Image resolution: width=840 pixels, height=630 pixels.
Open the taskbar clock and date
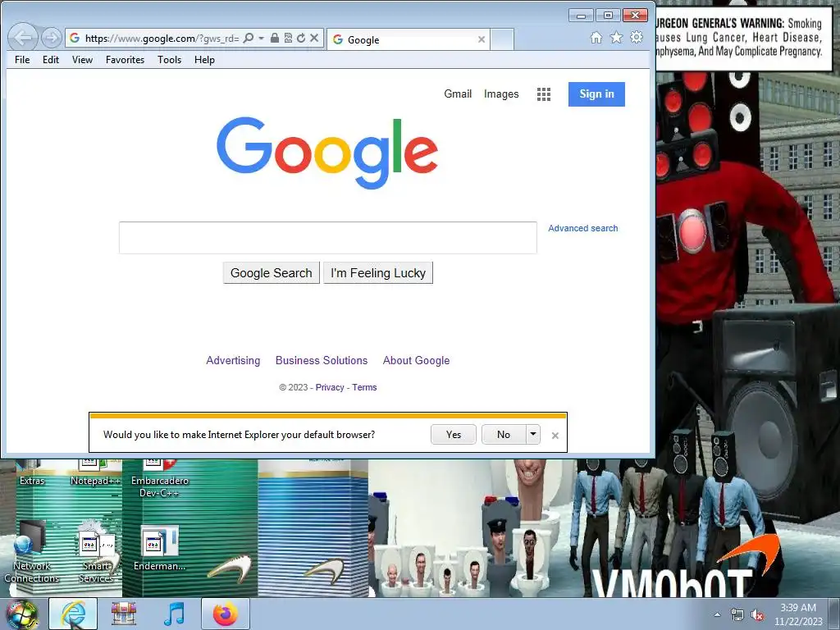click(798, 614)
